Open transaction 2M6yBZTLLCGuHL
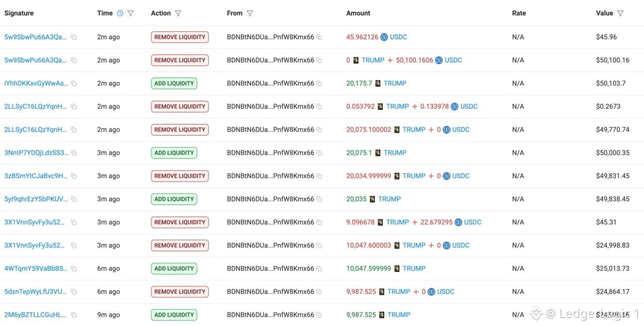Screen dimensions: 644x326 (35, 315)
